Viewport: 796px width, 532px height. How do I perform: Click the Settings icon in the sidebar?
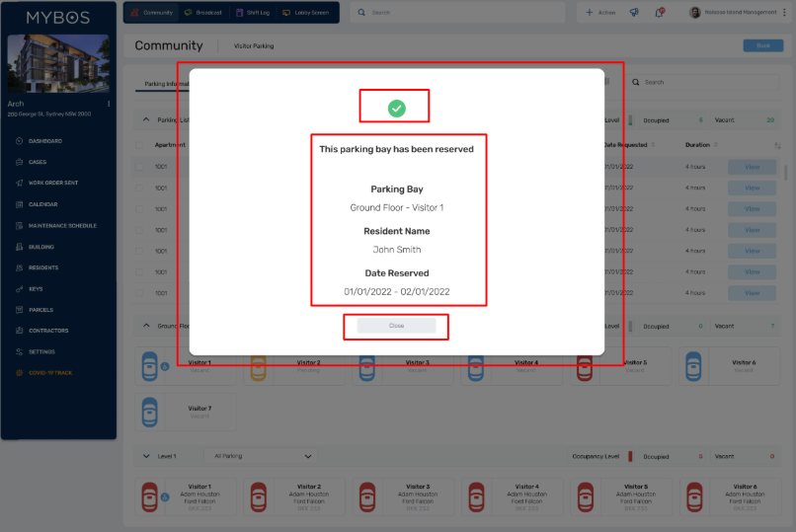click(20, 351)
